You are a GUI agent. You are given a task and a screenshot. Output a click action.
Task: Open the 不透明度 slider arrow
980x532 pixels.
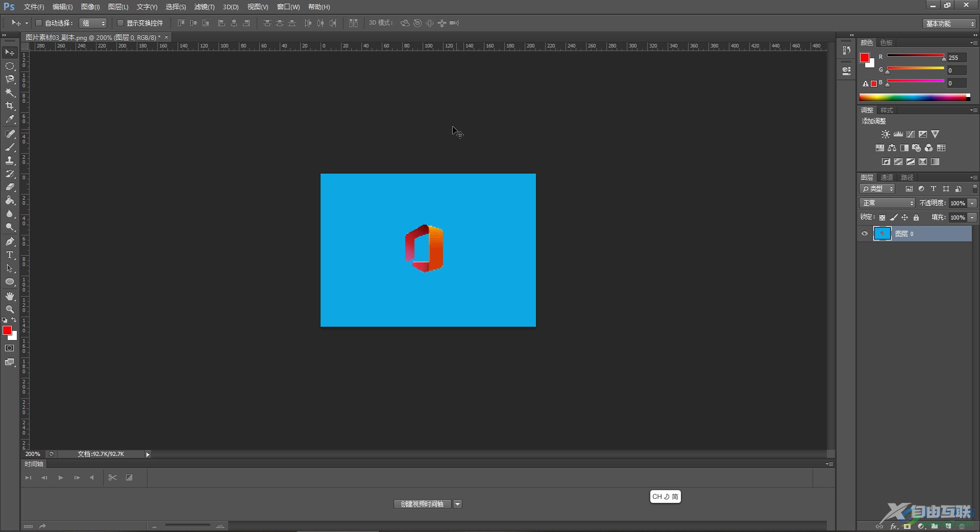(972, 203)
